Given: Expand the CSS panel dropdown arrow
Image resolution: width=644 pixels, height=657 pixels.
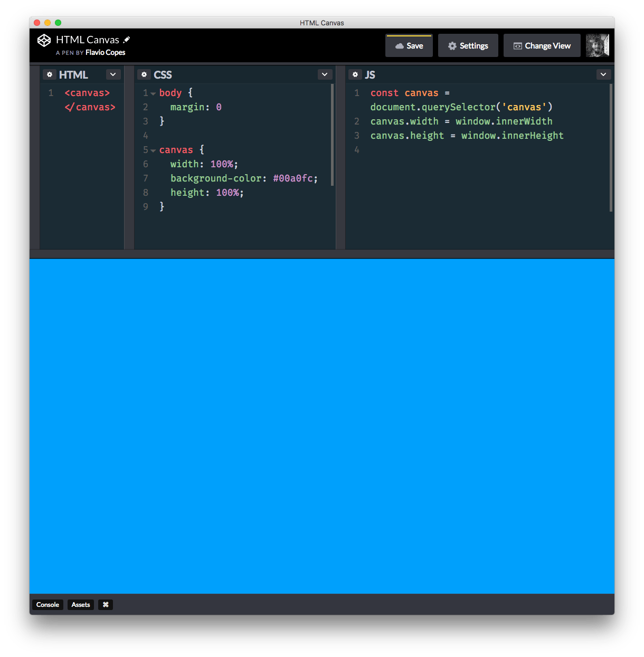Looking at the screenshot, I should [325, 74].
